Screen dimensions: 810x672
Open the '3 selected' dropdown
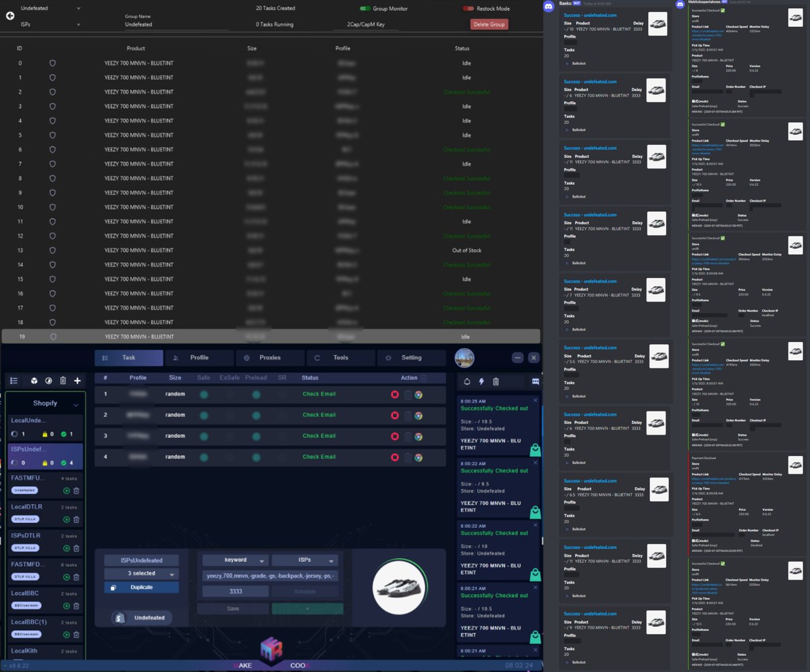click(141, 573)
